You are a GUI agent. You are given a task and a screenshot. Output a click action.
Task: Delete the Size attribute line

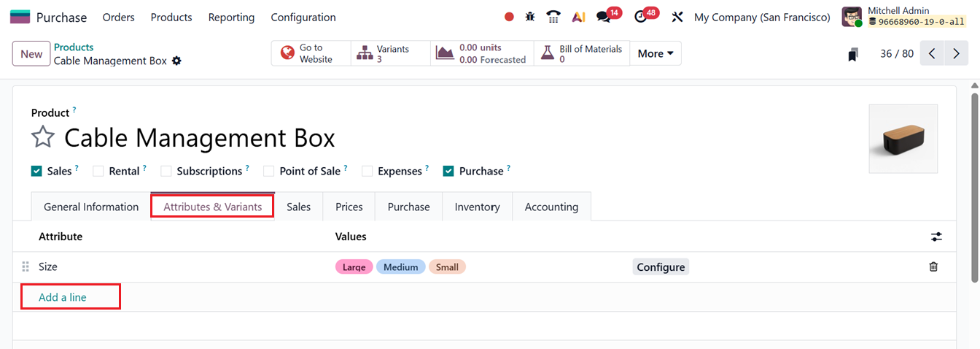point(933,267)
